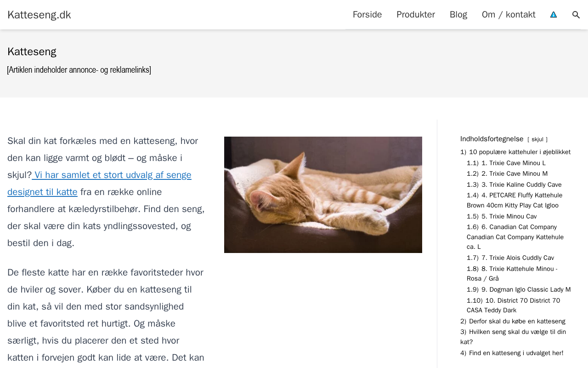Go to Find en katteseng i udvalget her
The image size is (588, 368).
[x=512, y=353]
